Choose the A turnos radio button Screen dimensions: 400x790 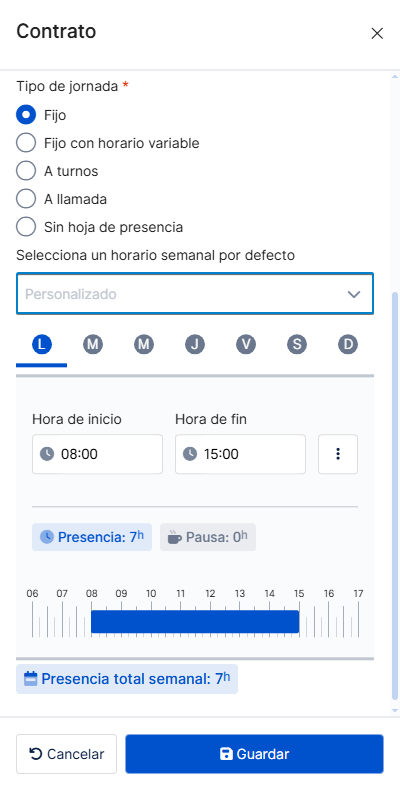coord(26,171)
